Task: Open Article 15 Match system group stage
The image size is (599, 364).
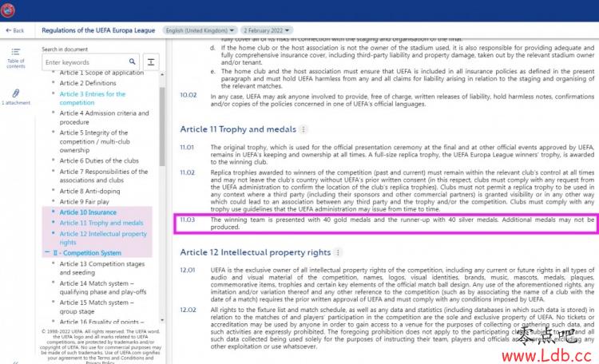Action: (x=97, y=307)
